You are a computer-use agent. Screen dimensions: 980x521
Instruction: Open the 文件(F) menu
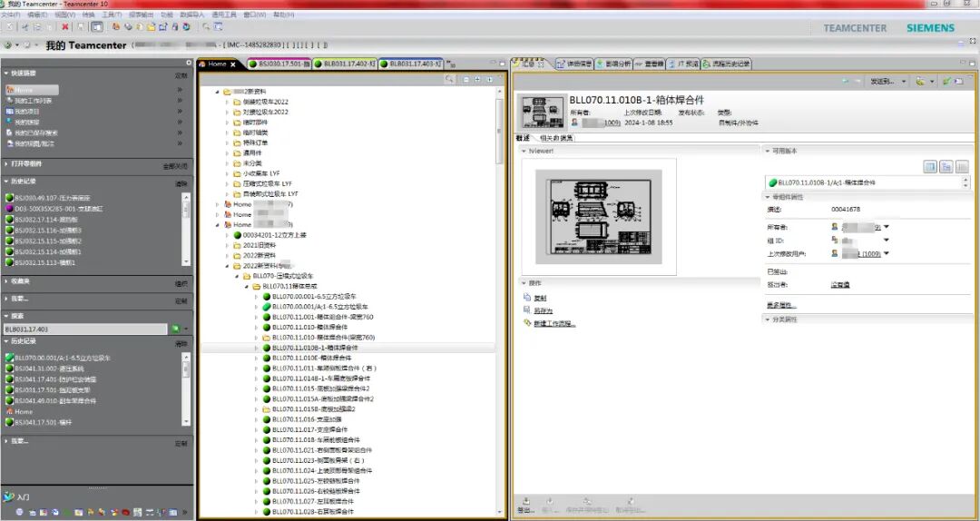11,14
